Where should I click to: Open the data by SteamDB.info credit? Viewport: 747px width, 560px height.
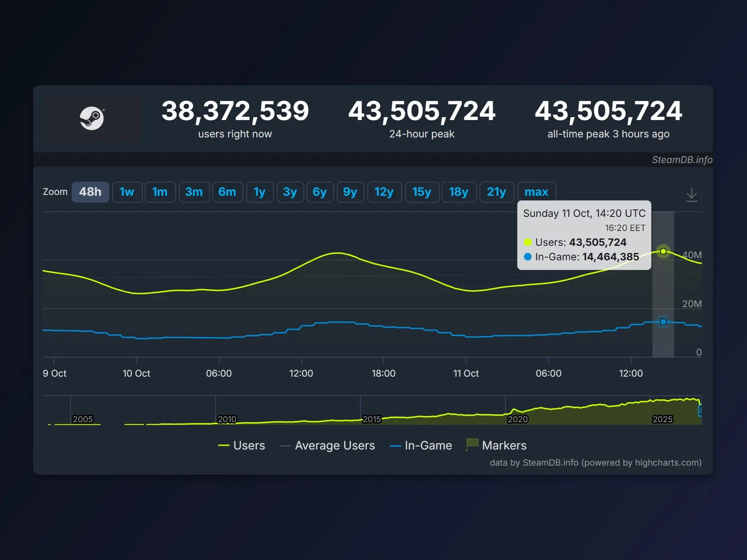[x=595, y=463]
